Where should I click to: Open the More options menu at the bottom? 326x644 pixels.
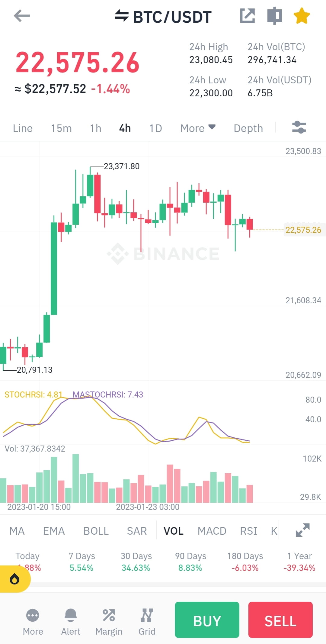pos(33,620)
